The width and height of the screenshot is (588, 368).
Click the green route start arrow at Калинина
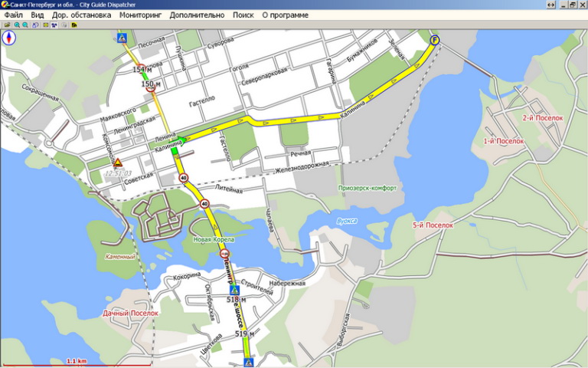tap(183, 140)
